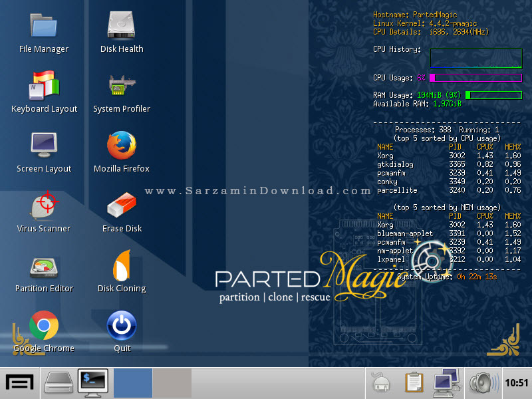Open the taskbar main menu button

click(20, 383)
